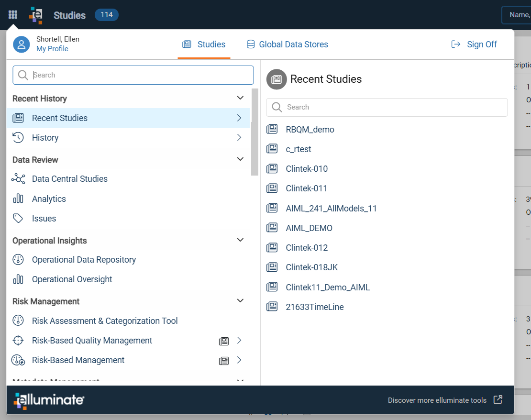Expand the Recent Studies chevron arrow

click(x=239, y=118)
